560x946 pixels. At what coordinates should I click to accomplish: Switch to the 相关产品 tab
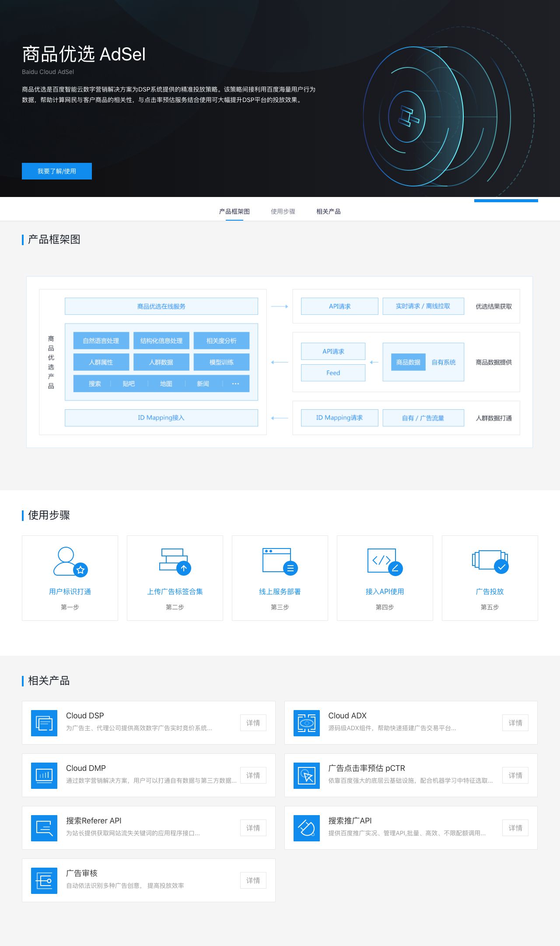[329, 211]
